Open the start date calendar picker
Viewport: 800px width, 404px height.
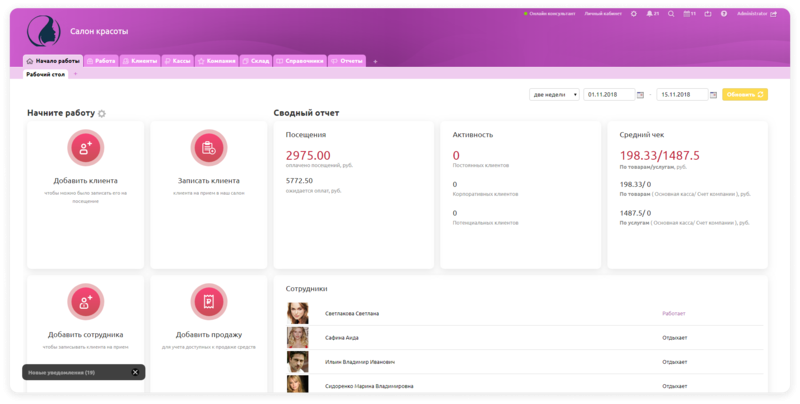[640, 95]
